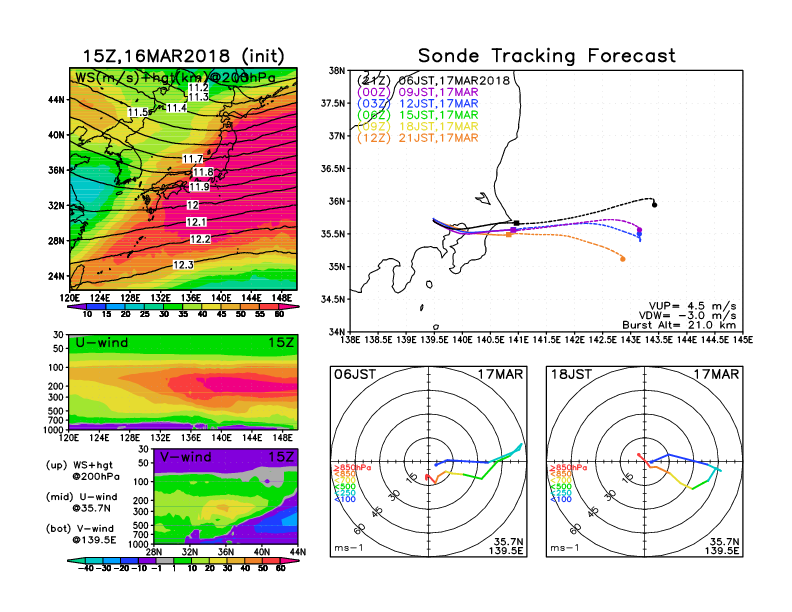Viewport: 792px width, 612px height.
Task: Pick the (12Z) 21JST,17MAR legend entry
Action: click(420, 137)
